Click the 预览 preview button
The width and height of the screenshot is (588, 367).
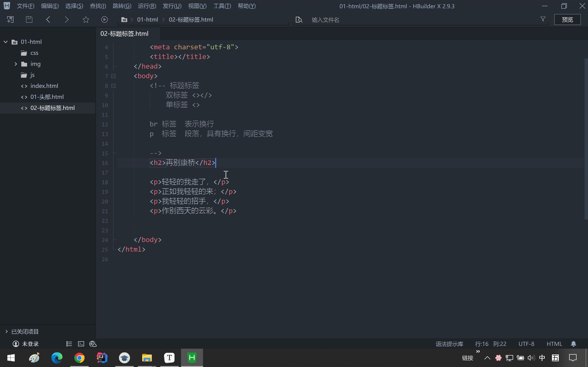(x=567, y=19)
